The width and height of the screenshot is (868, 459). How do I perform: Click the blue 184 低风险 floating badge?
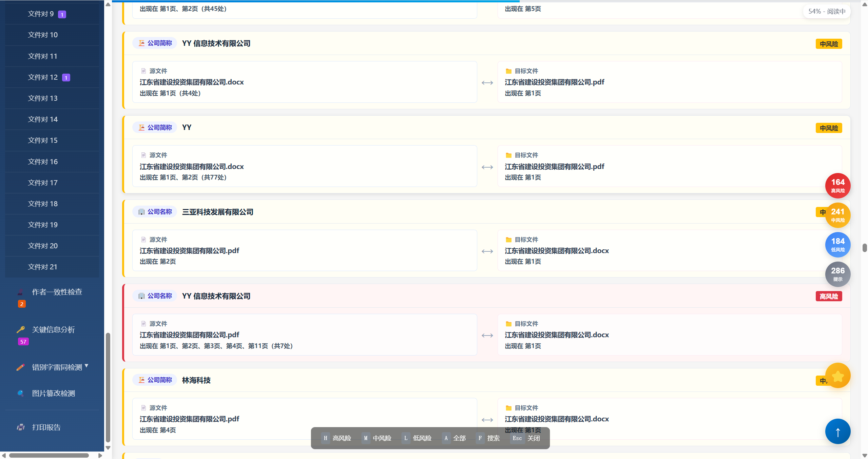pyautogui.click(x=837, y=245)
